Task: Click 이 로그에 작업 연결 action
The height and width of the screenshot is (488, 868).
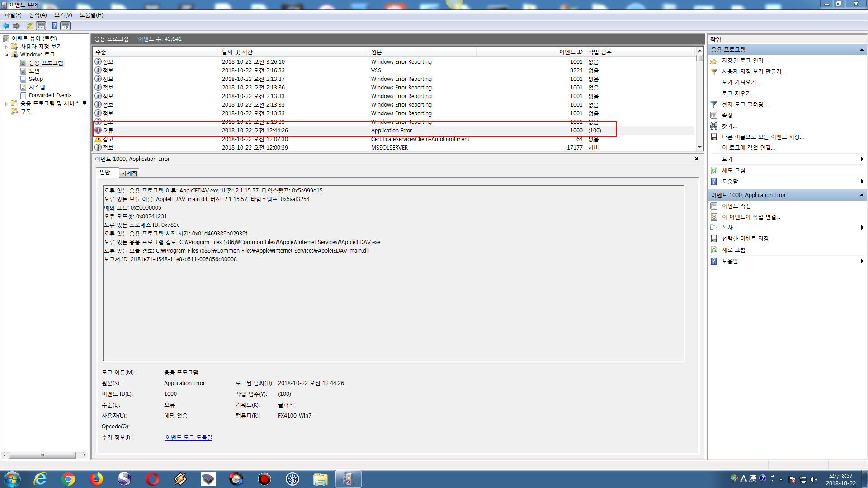Action: point(748,148)
